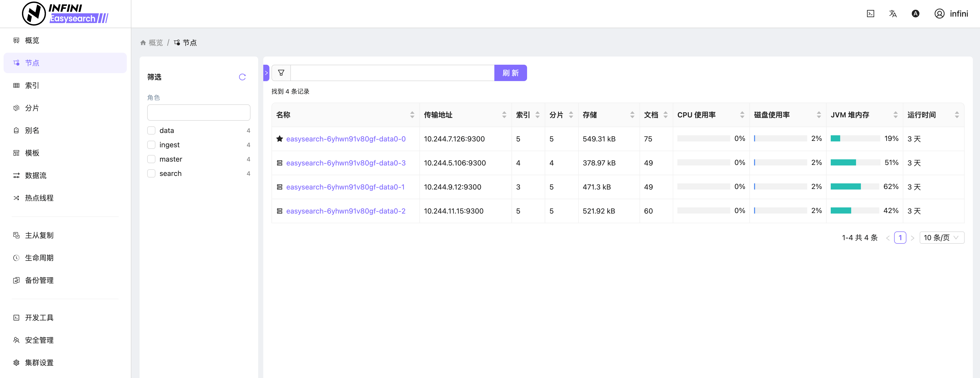Open node easysearch-6yhwn91v80gf-data0-3 link
The height and width of the screenshot is (378, 980).
(x=345, y=163)
